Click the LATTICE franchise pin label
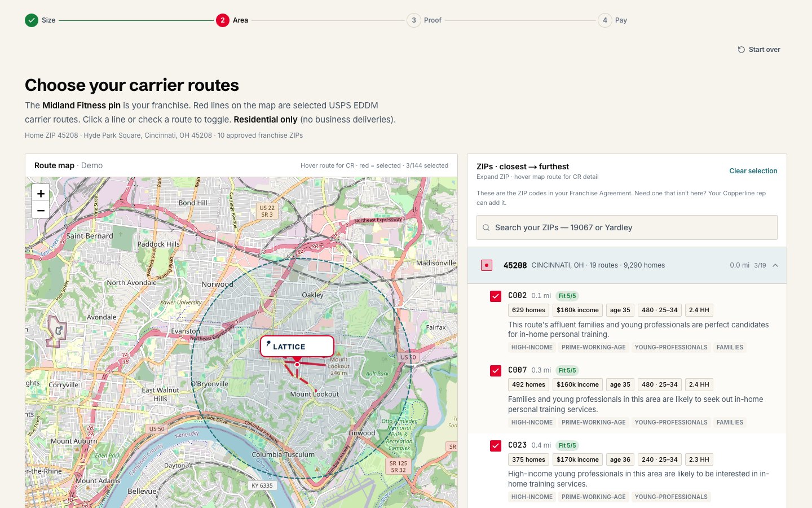812x508 pixels. tap(297, 347)
